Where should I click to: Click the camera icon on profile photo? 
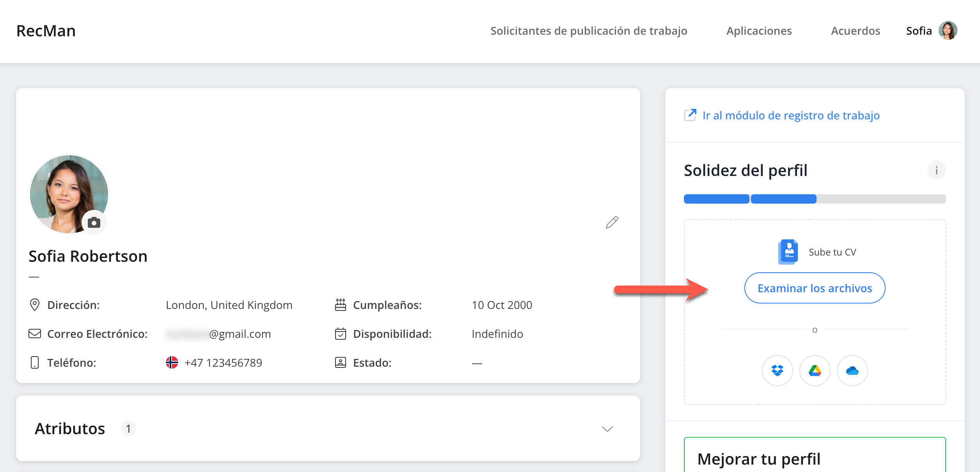94,222
